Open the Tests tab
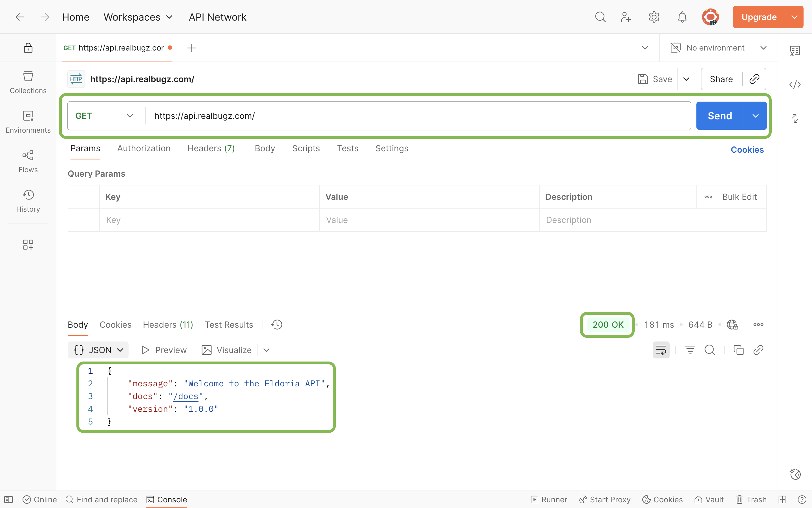Viewport: 812px width, 508px height. [x=348, y=148]
